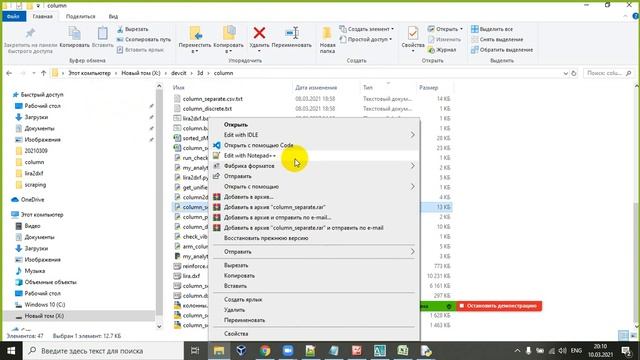Click Скопировать путь in the ribbon

(x=144, y=39)
